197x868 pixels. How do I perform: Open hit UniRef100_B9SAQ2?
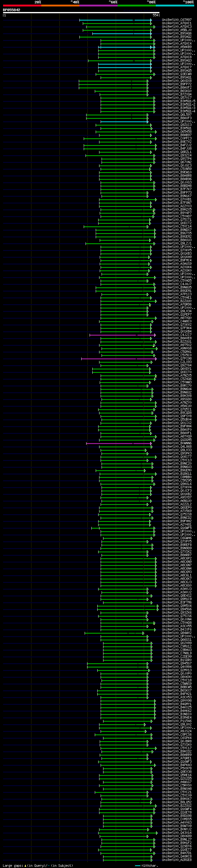[x=177, y=37]
